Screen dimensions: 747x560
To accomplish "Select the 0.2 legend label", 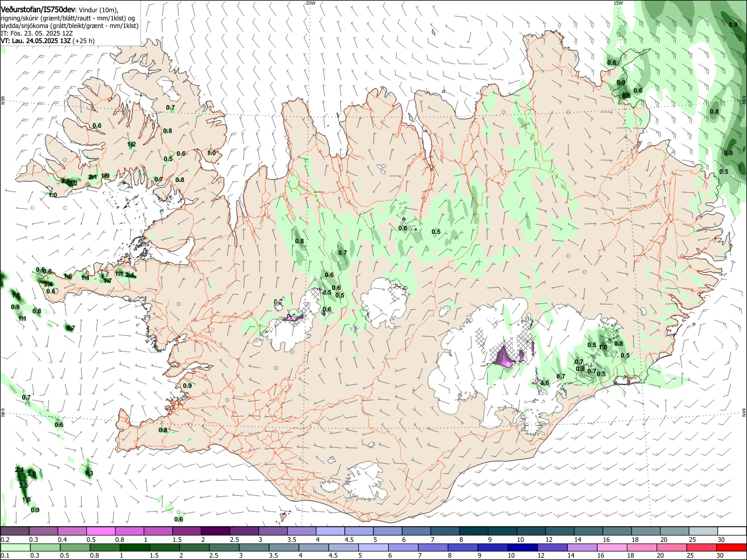I will [x=5, y=540].
